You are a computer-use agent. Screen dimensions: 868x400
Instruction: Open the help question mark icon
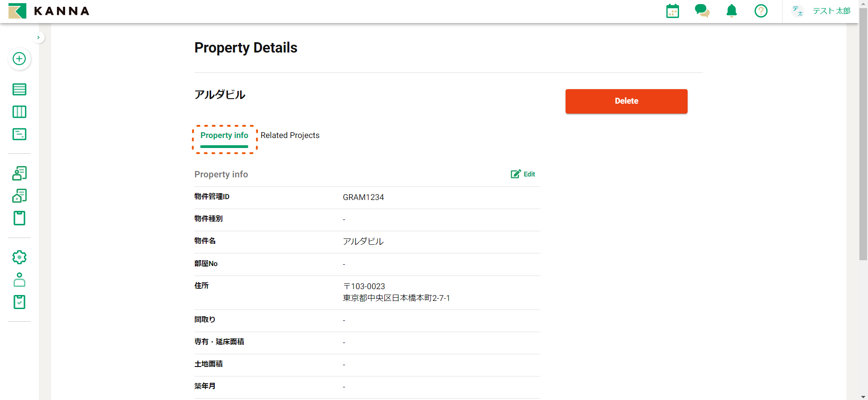coord(761,11)
